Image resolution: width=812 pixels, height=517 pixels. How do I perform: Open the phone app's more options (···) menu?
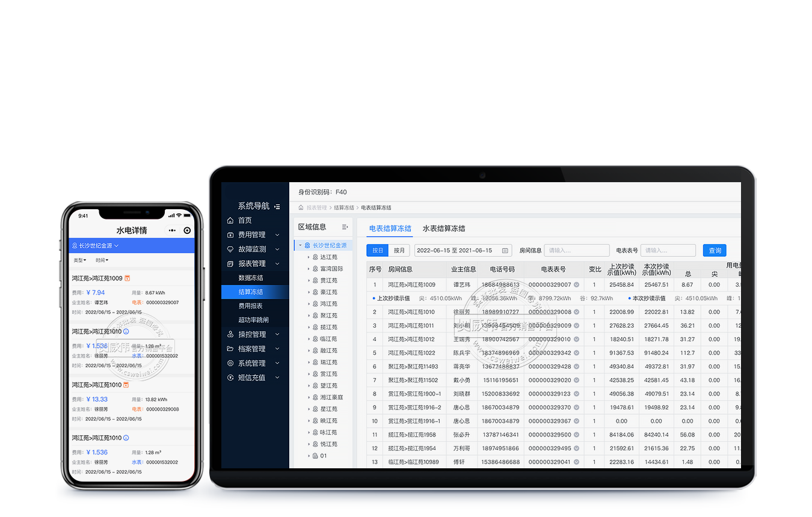click(x=173, y=231)
